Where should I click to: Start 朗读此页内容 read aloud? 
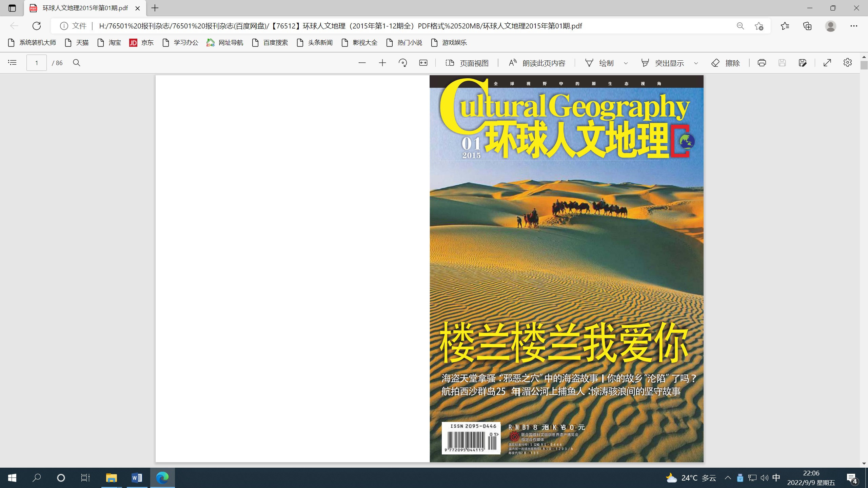click(x=537, y=63)
